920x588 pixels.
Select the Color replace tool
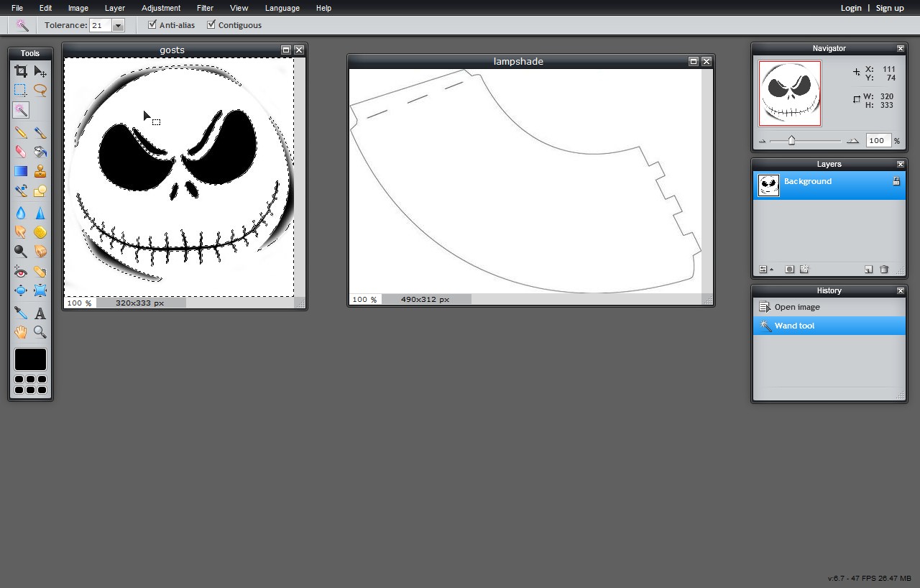coord(21,190)
